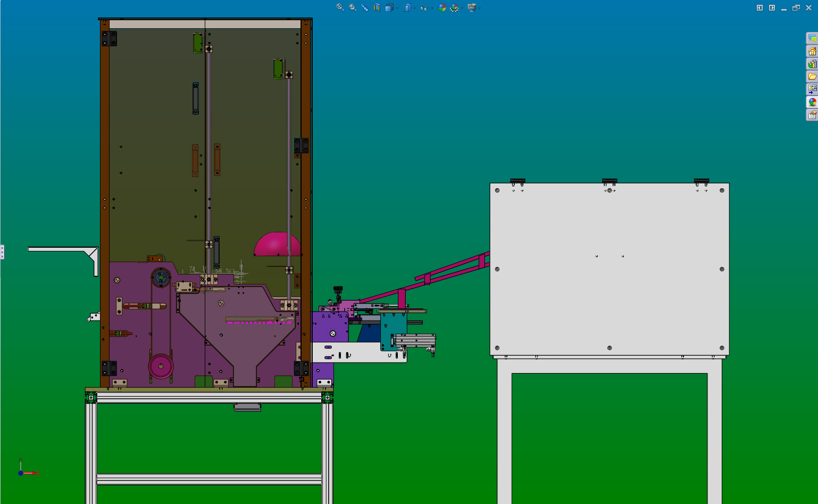Open the View Palette task pane tab

coord(812,89)
